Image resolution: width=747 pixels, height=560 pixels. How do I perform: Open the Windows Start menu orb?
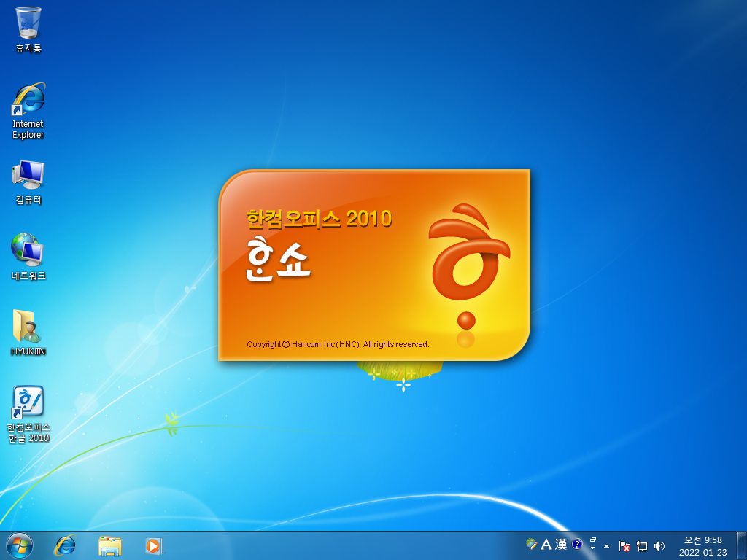(20, 545)
